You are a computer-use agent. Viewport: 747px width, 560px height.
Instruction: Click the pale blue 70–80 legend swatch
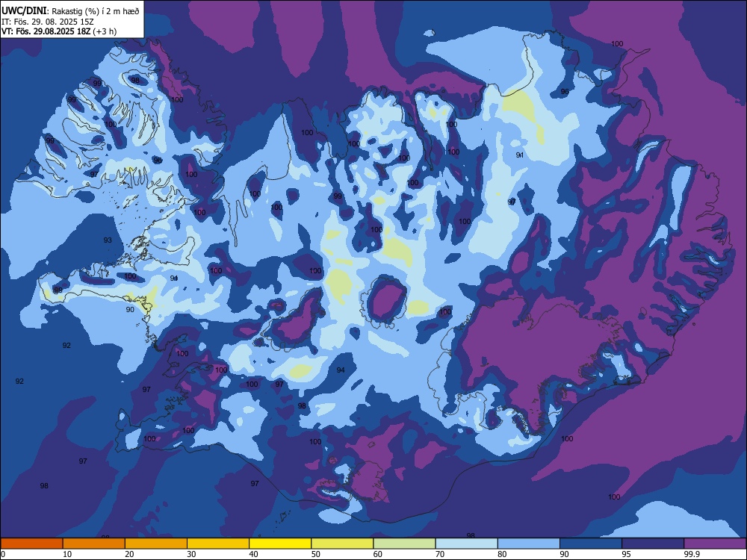(466, 544)
